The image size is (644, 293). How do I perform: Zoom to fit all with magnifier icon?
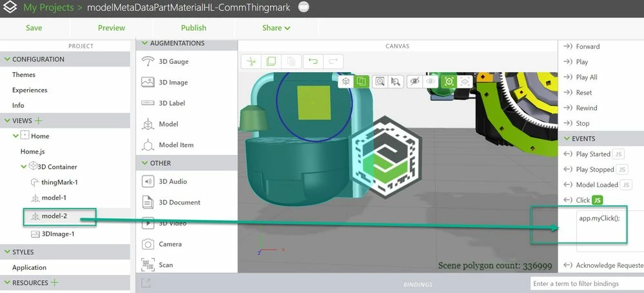pyautogui.click(x=380, y=81)
